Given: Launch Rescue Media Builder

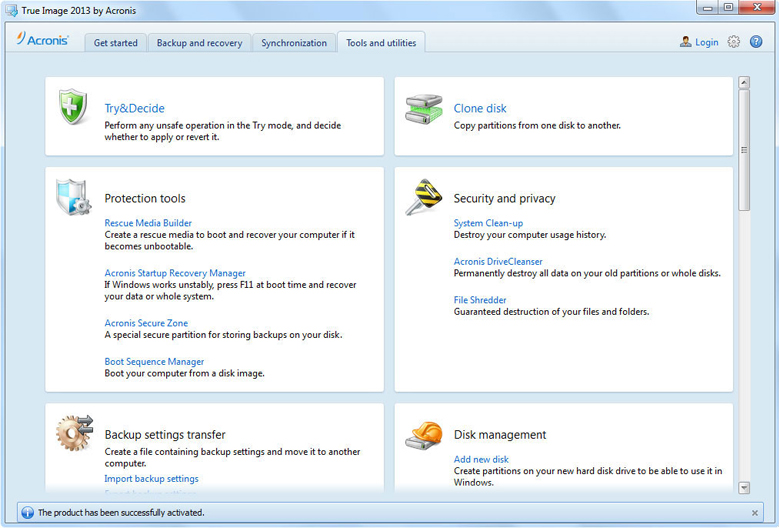Looking at the screenshot, I should [148, 223].
